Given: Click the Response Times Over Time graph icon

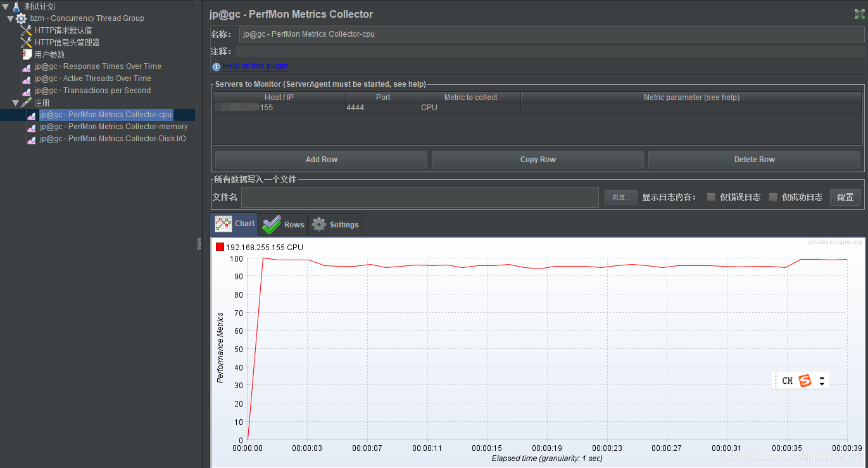Looking at the screenshot, I should 26,66.
